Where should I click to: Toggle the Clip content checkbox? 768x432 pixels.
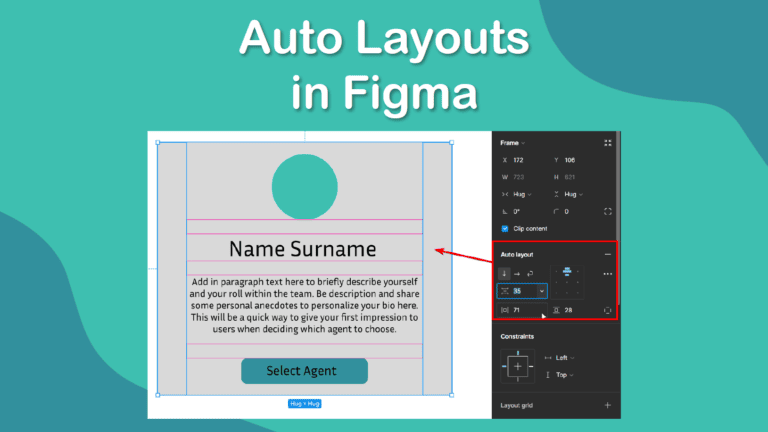click(x=505, y=229)
